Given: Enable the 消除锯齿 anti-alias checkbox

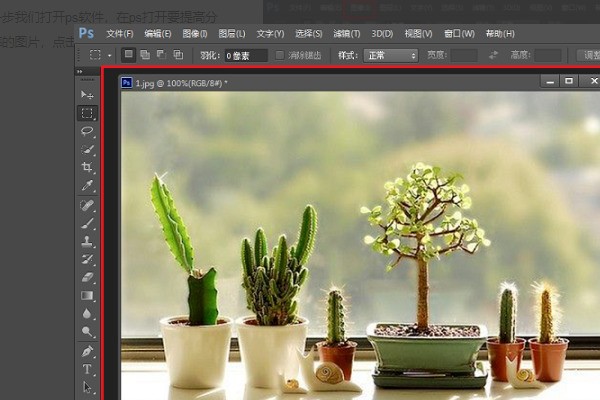Looking at the screenshot, I should (x=281, y=55).
